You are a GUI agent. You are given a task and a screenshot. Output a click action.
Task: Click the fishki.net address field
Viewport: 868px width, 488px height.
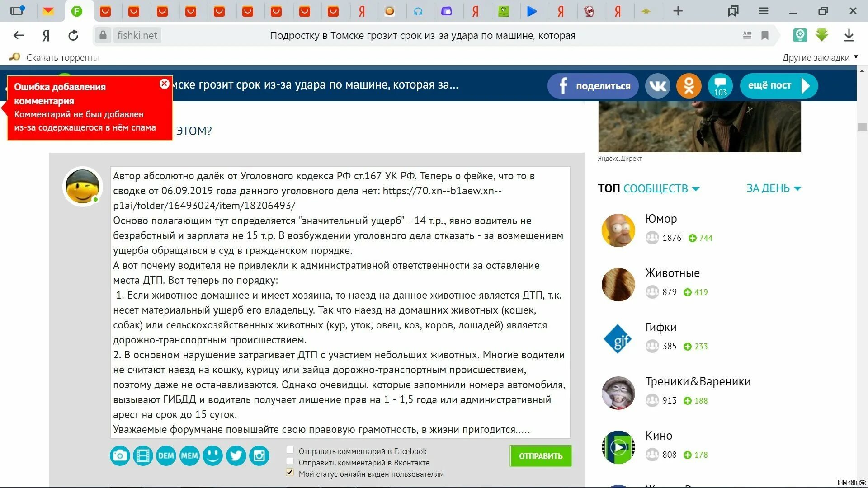137,35
